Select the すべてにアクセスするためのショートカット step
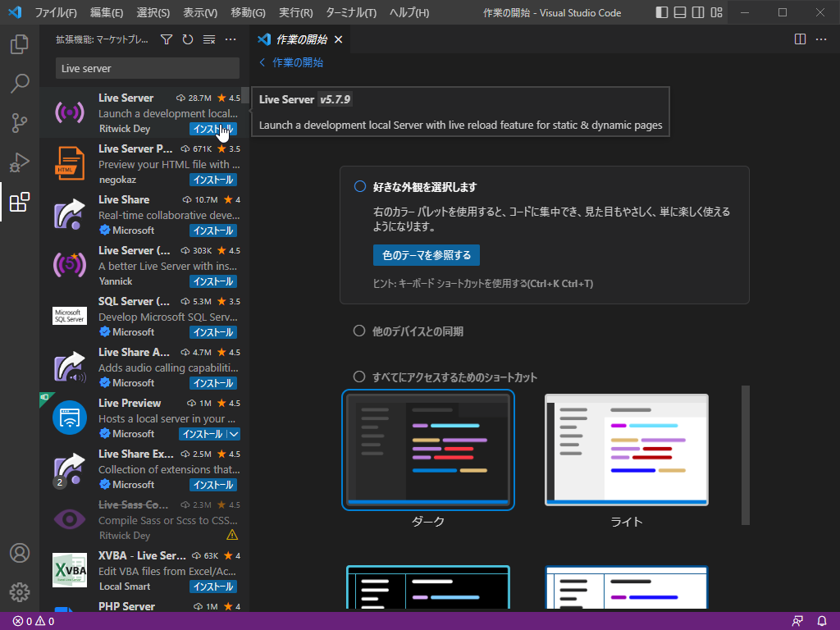This screenshot has height=630, width=840. (359, 377)
